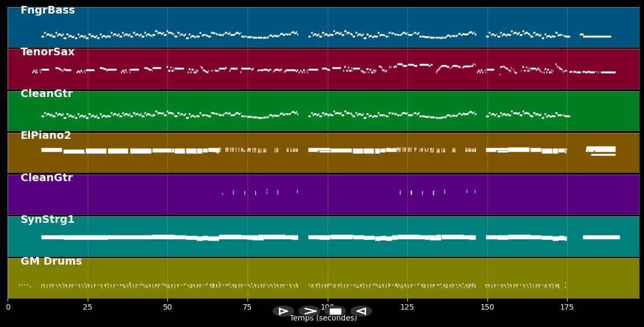The height and width of the screenshot is (327, 644).
Task: Click the 0 mark on time axis
Action: click(8, 307)
